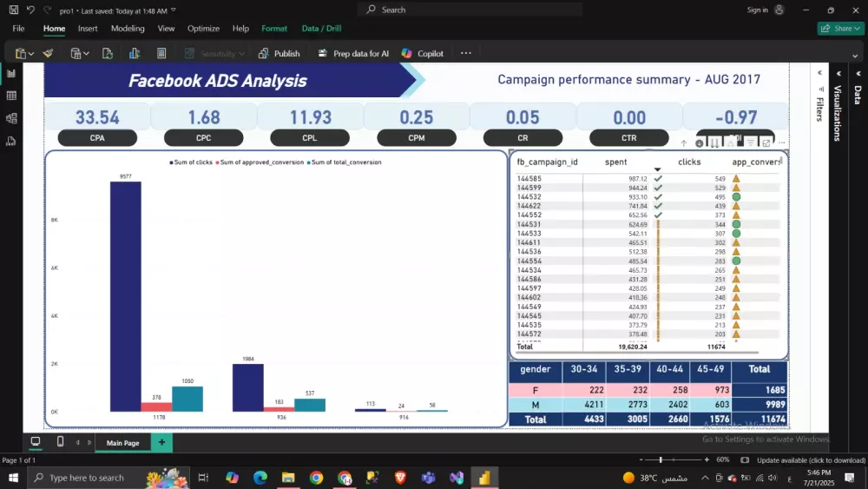Expand the Visualizations pane chevron
The width and height of the screenshot is (868, 489).
click(x=838, y=73)
